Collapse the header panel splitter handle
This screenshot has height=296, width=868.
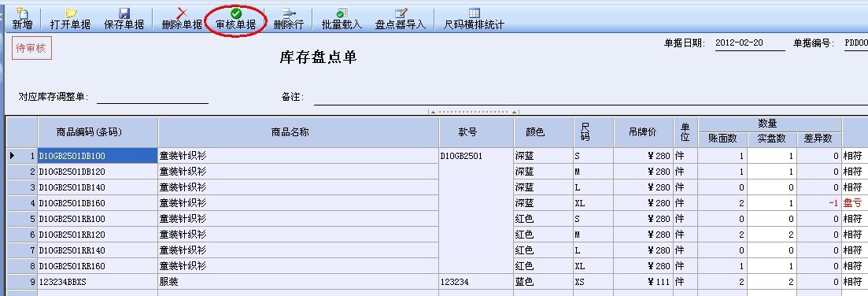[x=473, y=112]
